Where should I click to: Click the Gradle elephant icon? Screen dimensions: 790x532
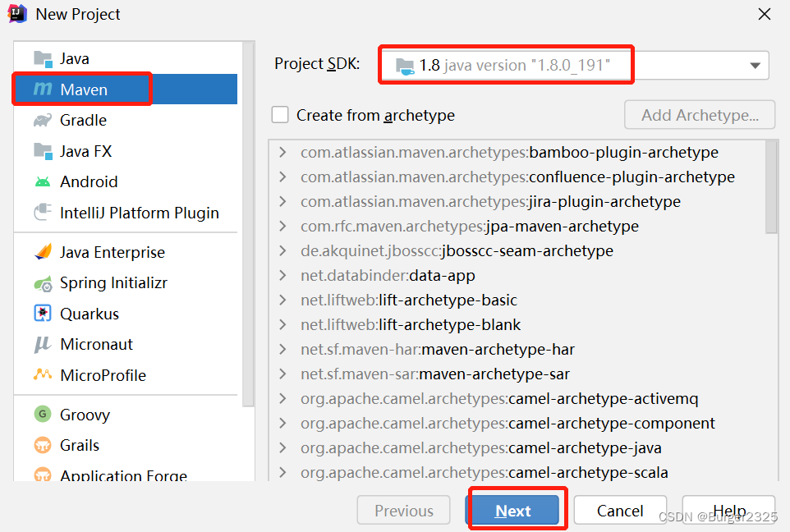pos(43,121)
